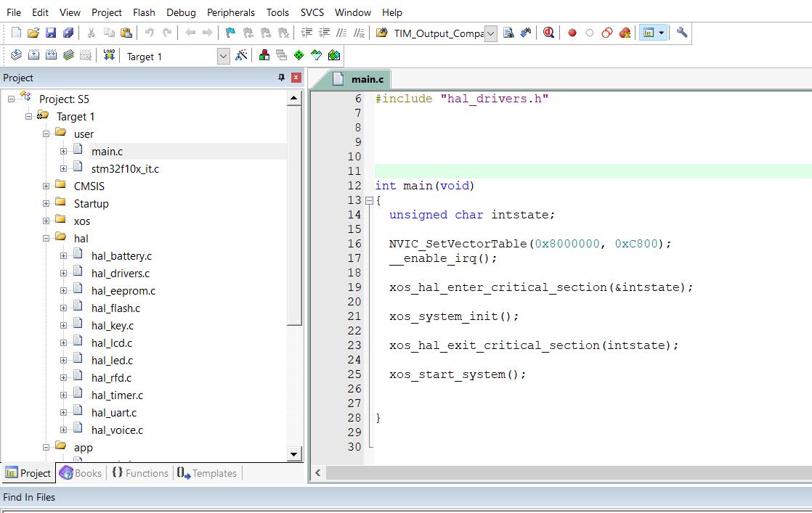
Task: Collapse the Target 1 tree node
Action: (x=28, y=116)
